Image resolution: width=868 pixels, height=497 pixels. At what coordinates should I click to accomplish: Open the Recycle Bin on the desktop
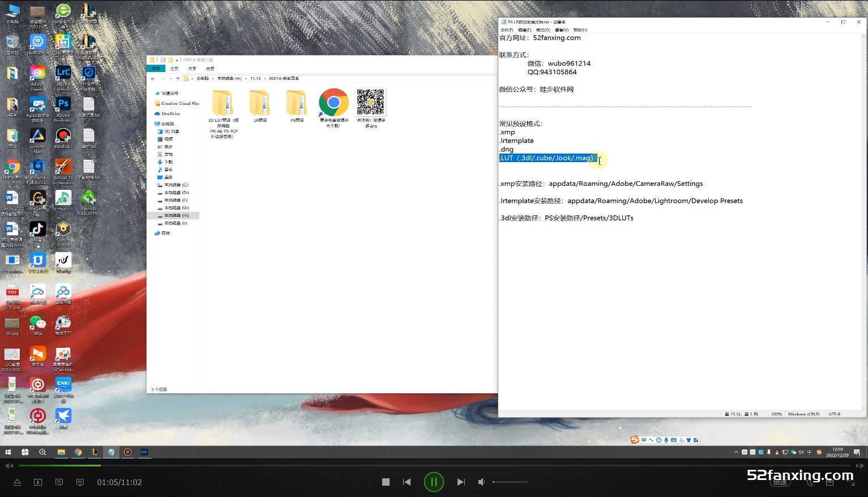[12, 44]
